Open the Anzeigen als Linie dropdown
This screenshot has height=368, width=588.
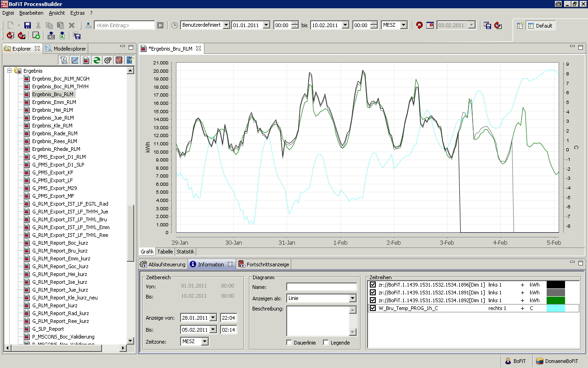[352, 298]
